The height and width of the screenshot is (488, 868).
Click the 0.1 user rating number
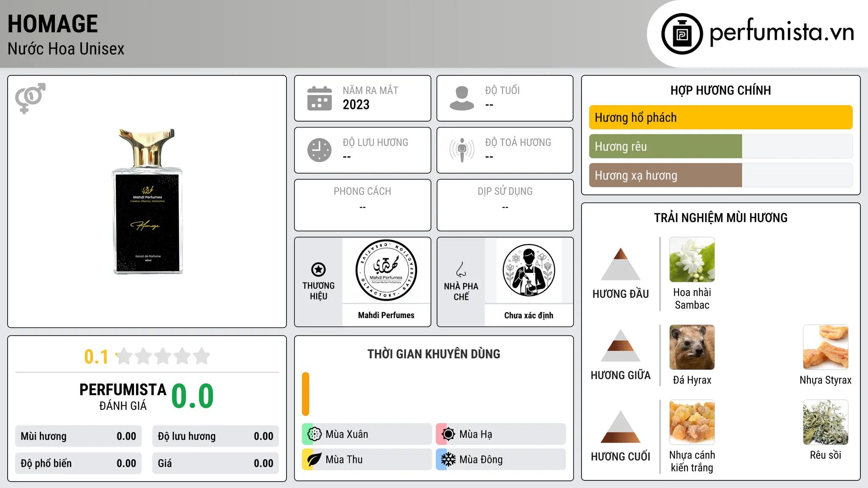click(96, 357)
